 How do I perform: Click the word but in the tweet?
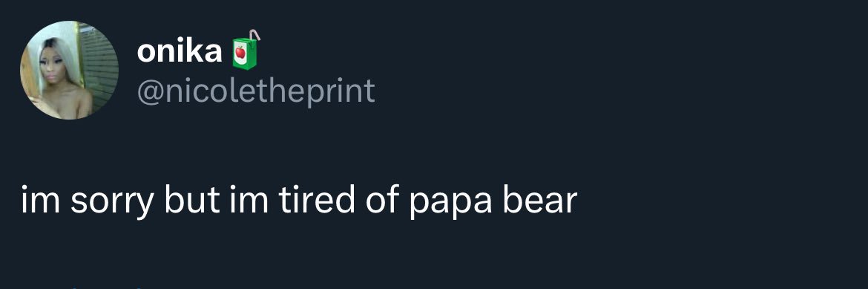coord(191,199)
